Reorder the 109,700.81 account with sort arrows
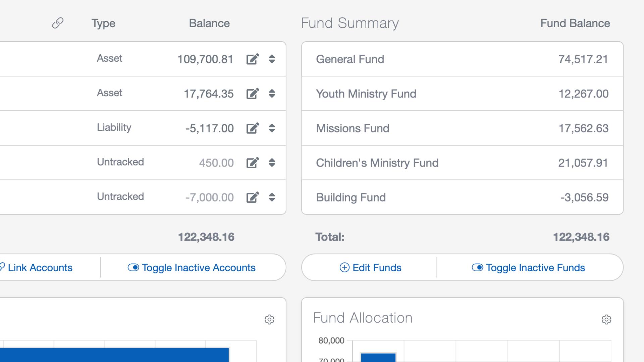Screen dimensions: 644x362 point(272,59)
